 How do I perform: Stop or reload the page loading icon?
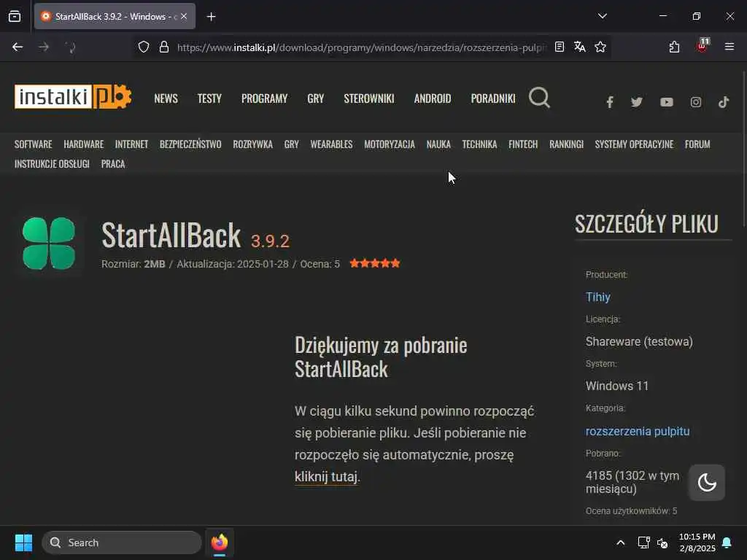[x=70, y=47]
